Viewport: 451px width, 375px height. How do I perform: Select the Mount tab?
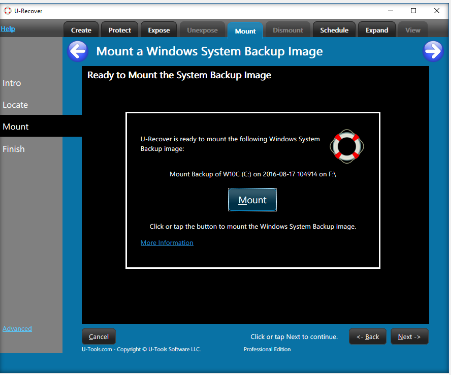point(245,31)
